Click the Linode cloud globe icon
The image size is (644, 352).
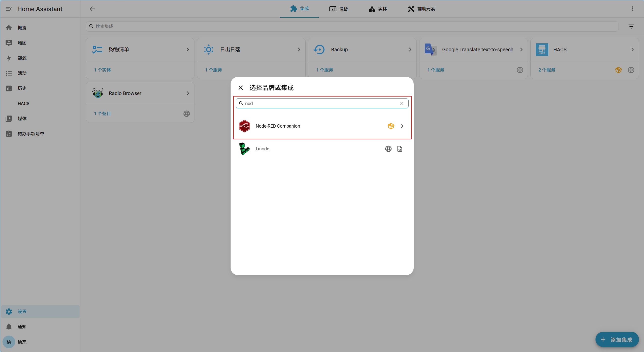point(388,149)
